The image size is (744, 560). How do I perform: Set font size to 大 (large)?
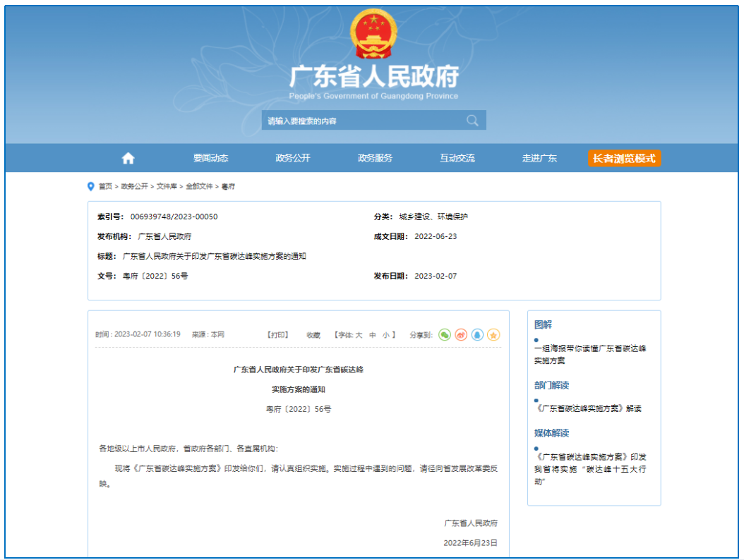(x=359, y=335)
